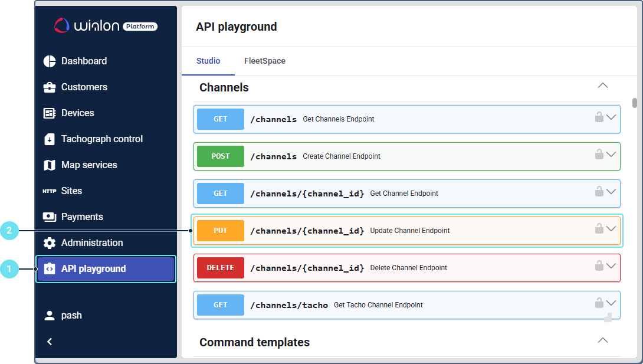The height and width of the screenshot is (364, 643).
Task: Collapse the Command templates section
Action: click(x=602, y=340)
